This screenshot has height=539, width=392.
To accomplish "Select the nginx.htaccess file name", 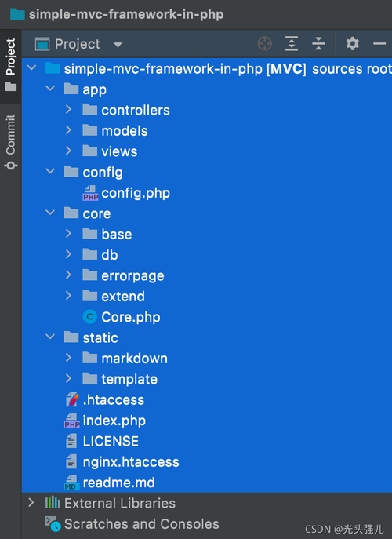I will coord(131,462).
